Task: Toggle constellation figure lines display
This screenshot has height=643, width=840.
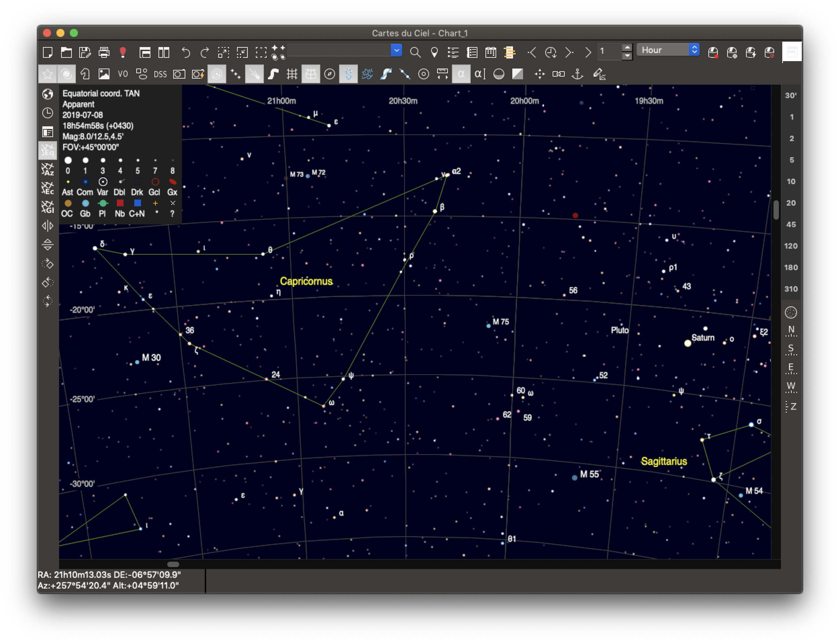Action: pyautogui.click(x=348, y=74)
